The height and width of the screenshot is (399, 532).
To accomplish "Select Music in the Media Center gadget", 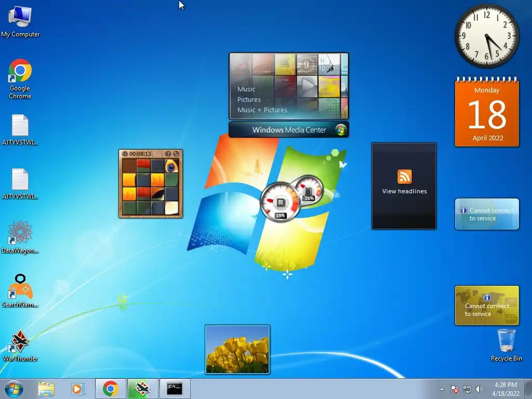I will coord(246,89).
